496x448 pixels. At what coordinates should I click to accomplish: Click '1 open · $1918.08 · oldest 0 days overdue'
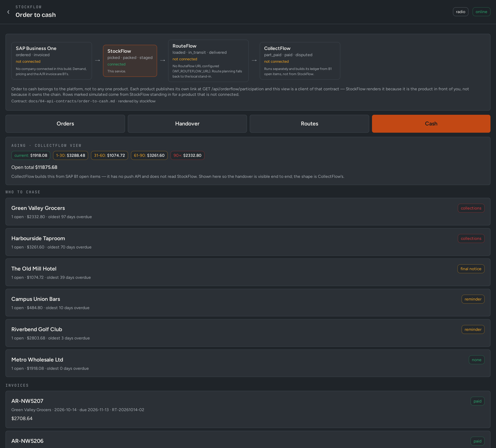(x=50, y=369)
